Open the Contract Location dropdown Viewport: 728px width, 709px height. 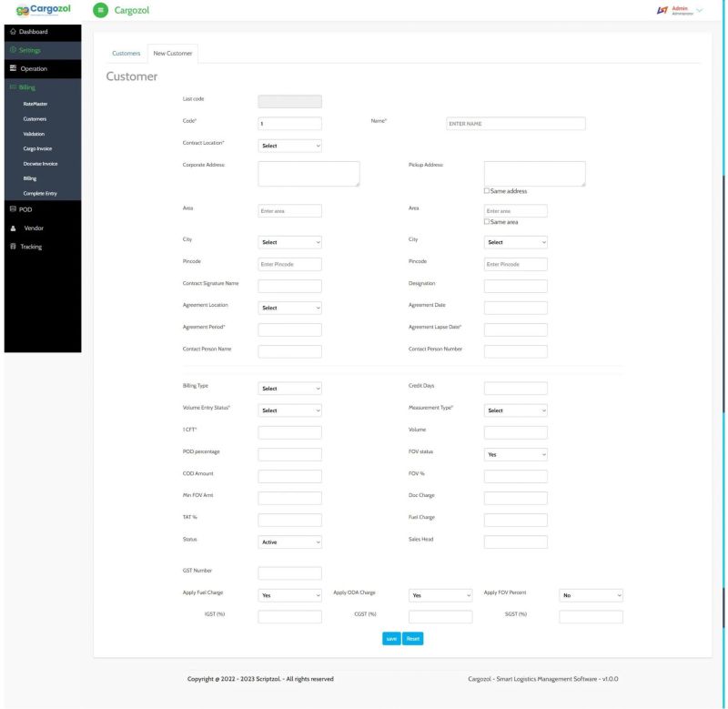click(289, 145)
